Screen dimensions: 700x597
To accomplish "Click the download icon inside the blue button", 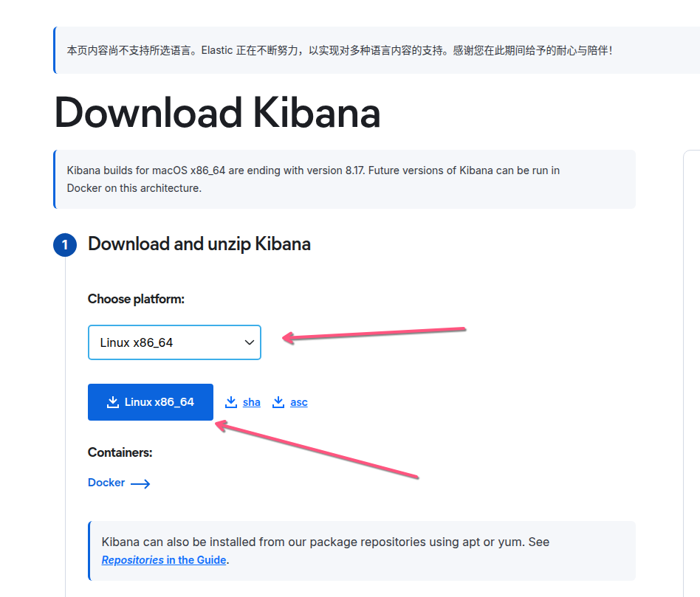I will tap(113, 402).
